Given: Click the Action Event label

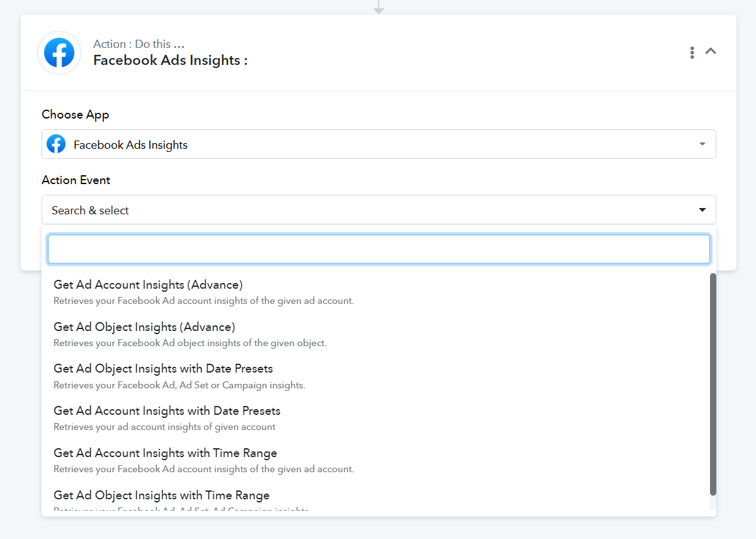Looking at the screenshot, I should point(76,180).
